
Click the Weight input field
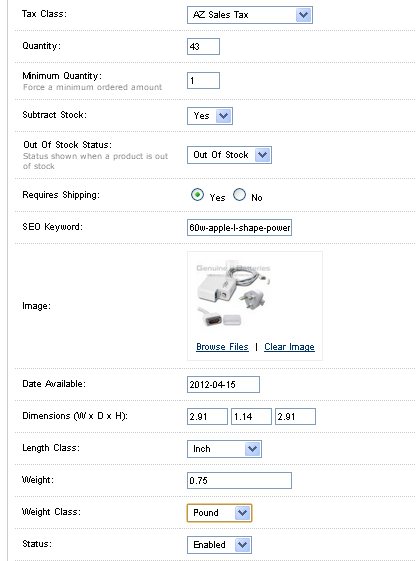click(x=239, y=480)
